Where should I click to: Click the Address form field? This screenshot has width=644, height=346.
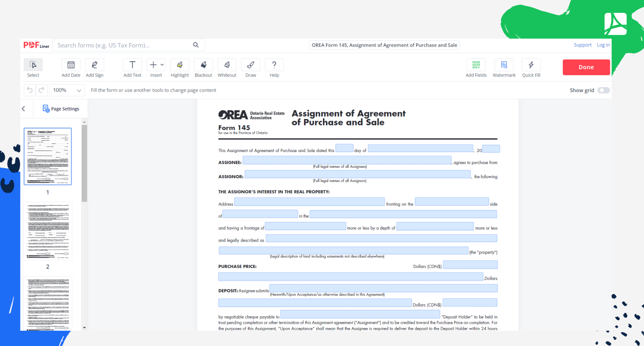click(310, 202)
